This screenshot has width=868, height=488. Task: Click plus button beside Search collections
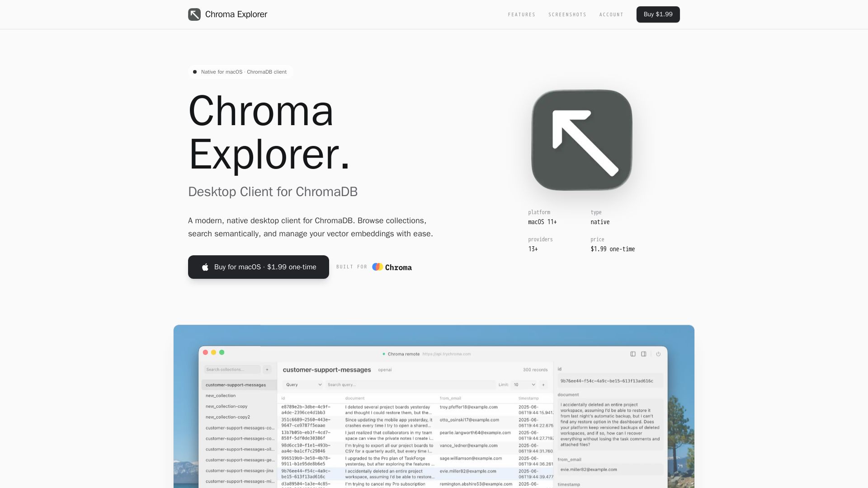(267, 370)
